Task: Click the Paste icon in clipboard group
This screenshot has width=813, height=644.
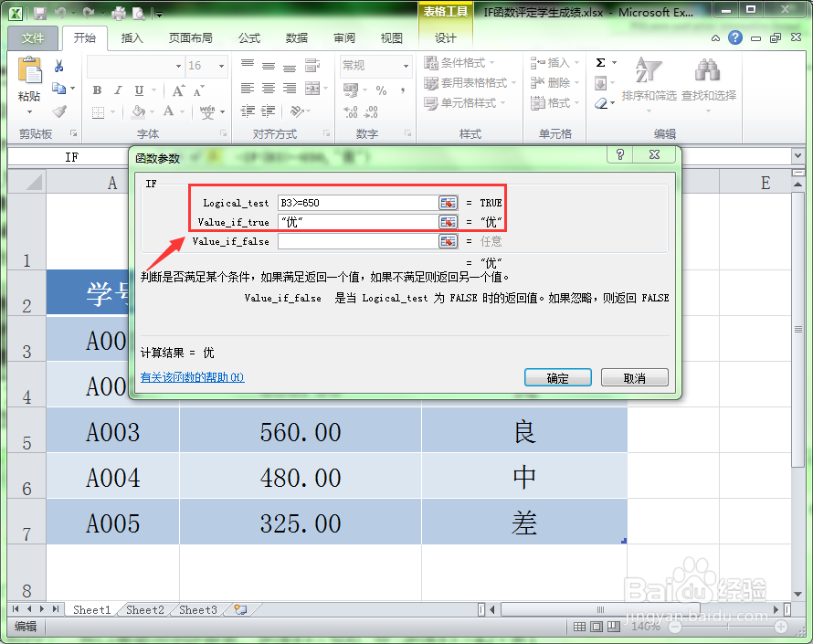Action: pyautogui.click(x=29, y=71)
